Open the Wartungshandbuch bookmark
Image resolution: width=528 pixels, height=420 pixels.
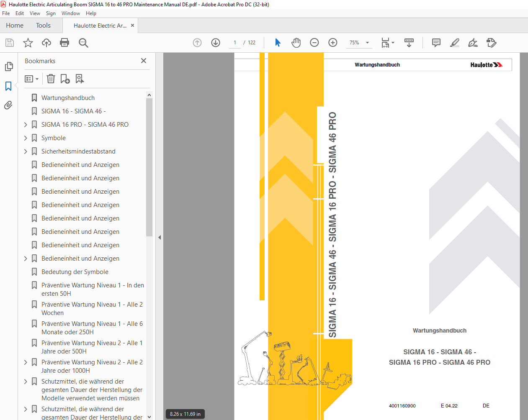tap(68, 98)
